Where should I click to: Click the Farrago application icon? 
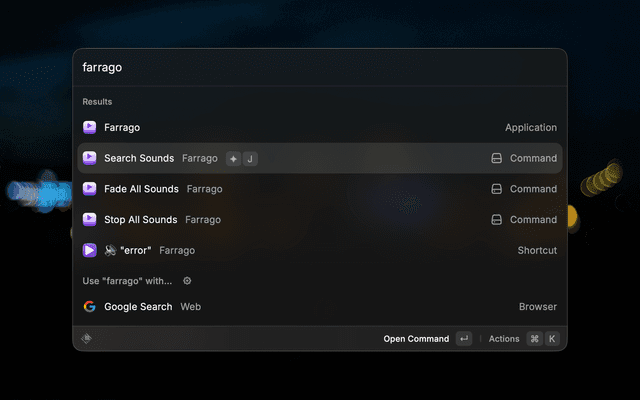[89, 128]
